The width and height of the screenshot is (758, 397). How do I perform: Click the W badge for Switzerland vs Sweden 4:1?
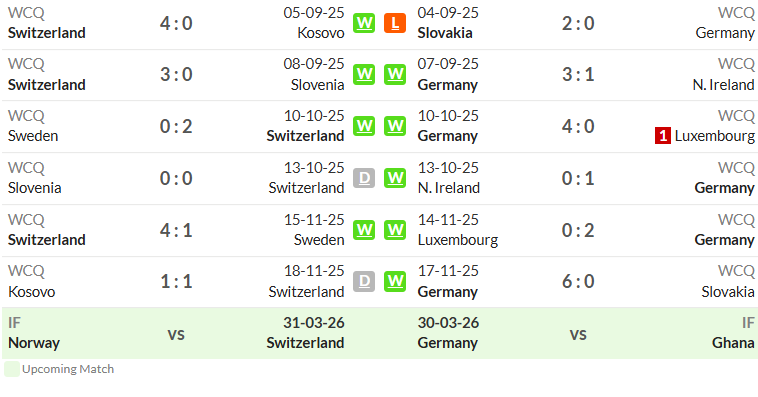[x=364, y=230]
